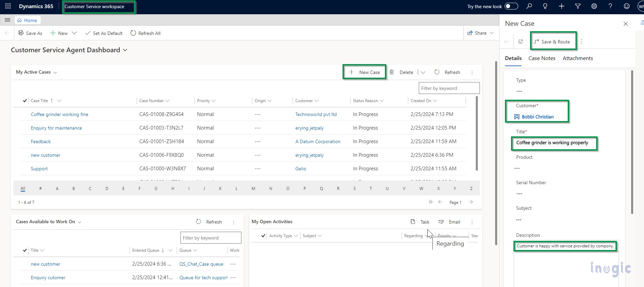The width and height of the screenshot is (644, 287).
Task: Click the smiley feedback icon
Action: click(627, 6)
